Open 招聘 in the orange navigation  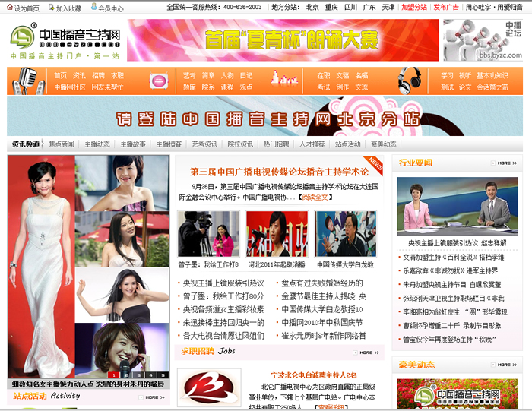(98, 76)
